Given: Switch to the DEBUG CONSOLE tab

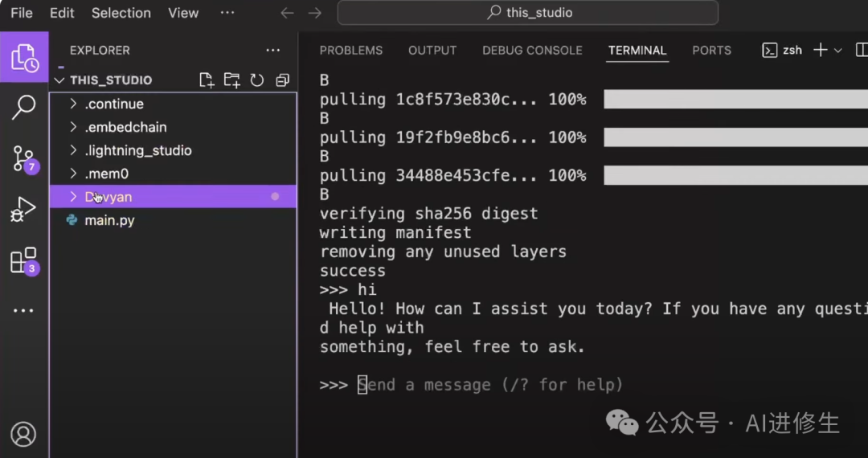Looking at the screenshot, I should 532,51.
